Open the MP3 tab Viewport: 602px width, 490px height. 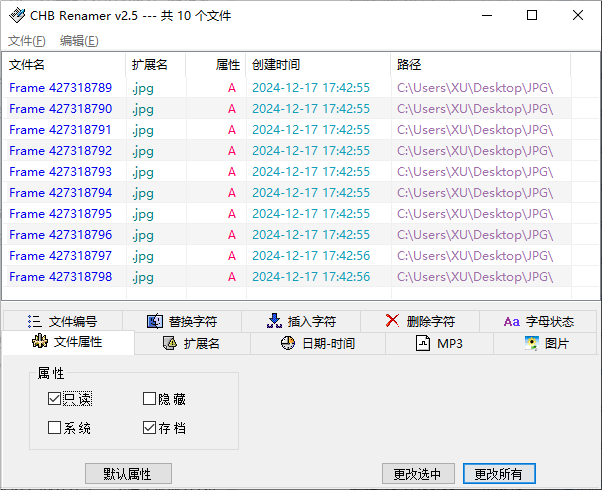coord(439,343)
